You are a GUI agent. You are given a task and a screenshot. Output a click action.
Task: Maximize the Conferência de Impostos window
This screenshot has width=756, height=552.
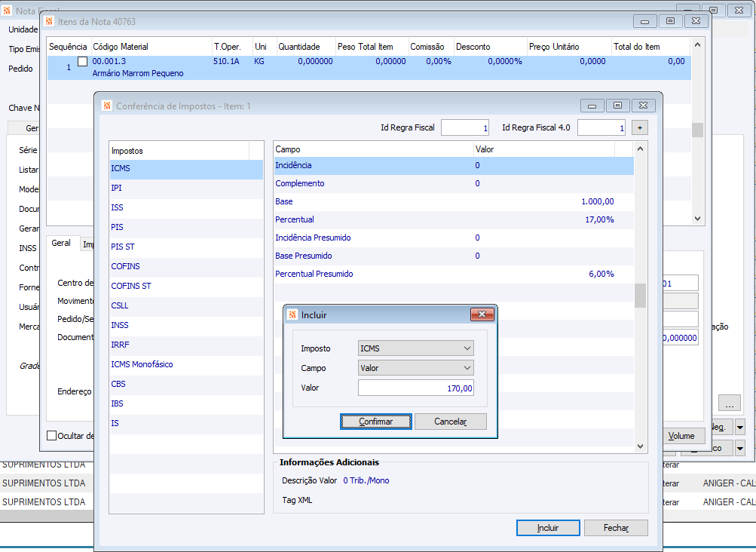tap(617, 105)
